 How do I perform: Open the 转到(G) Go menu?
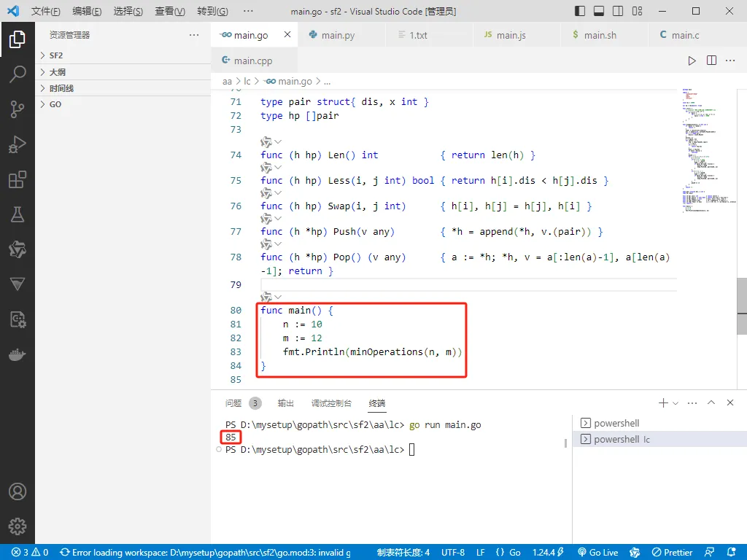(212, 11)
